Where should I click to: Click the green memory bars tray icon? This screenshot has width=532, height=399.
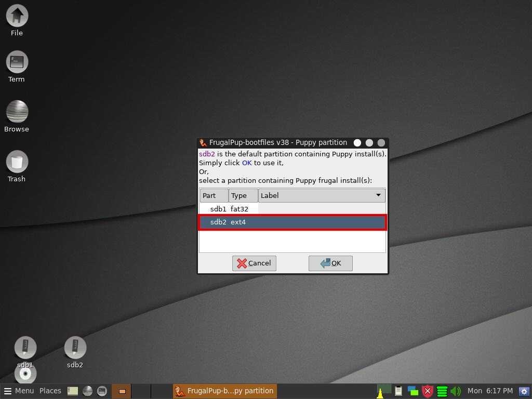coord(442,391)
